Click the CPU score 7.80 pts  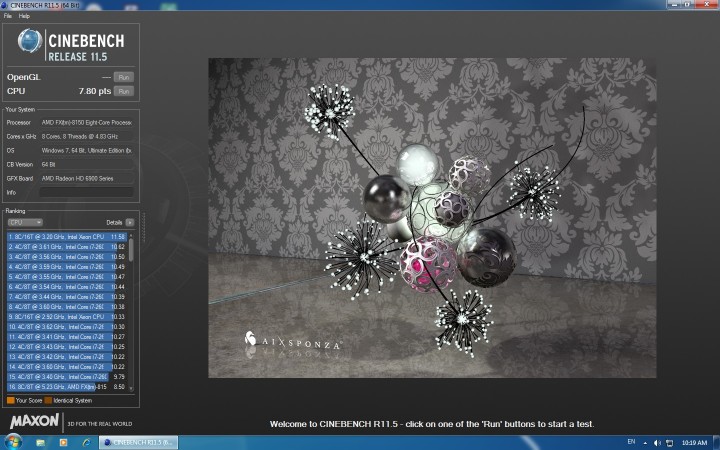tap(95, 91)
